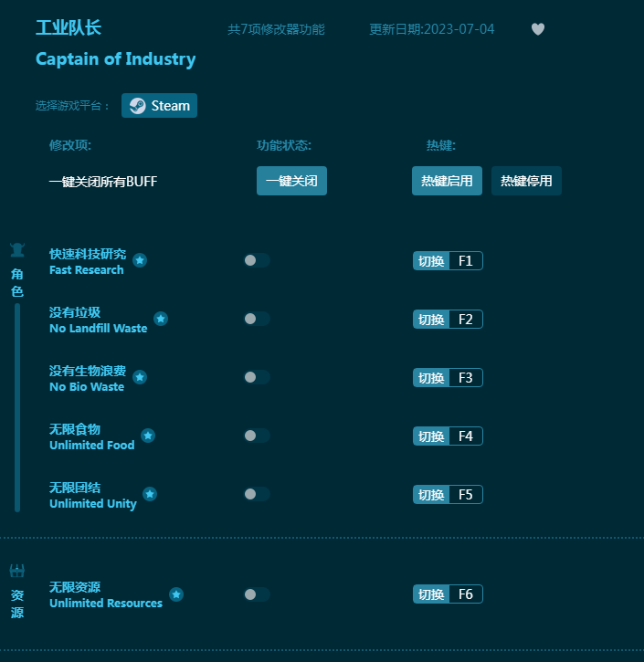The width and height of the screenshot is (644, 662).
Task: Click the 修改项 column header
Action: pos(70,145)
